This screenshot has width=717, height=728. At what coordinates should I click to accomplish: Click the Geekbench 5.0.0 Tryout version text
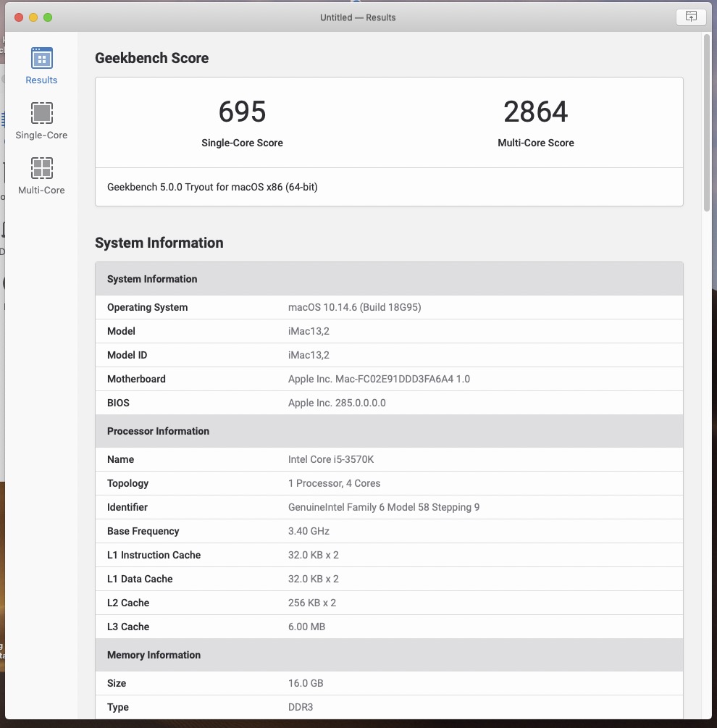pyautogui.click(x=212, y=187)
